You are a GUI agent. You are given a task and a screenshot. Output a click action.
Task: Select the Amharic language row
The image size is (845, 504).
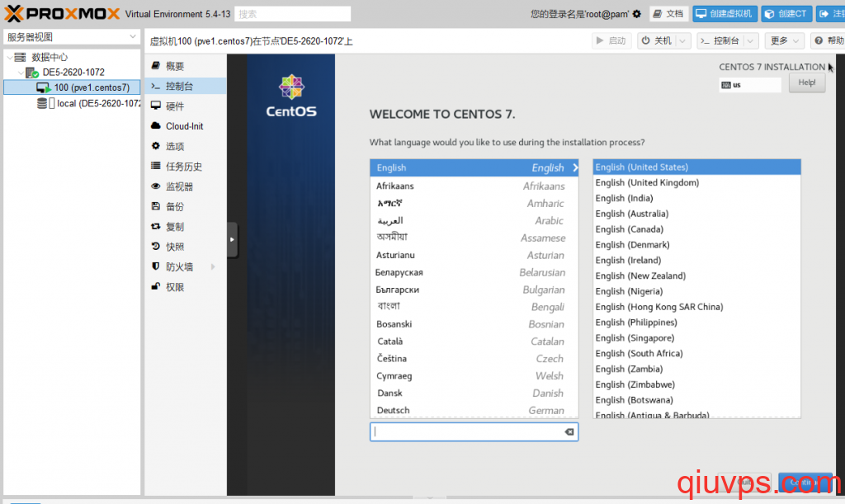(x=474, y=203)
